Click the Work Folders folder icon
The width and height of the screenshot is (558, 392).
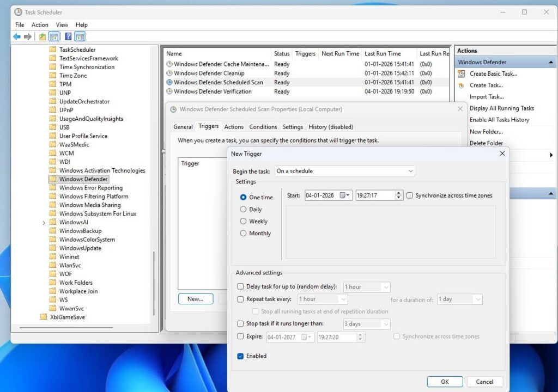click(x=53, y=283)
